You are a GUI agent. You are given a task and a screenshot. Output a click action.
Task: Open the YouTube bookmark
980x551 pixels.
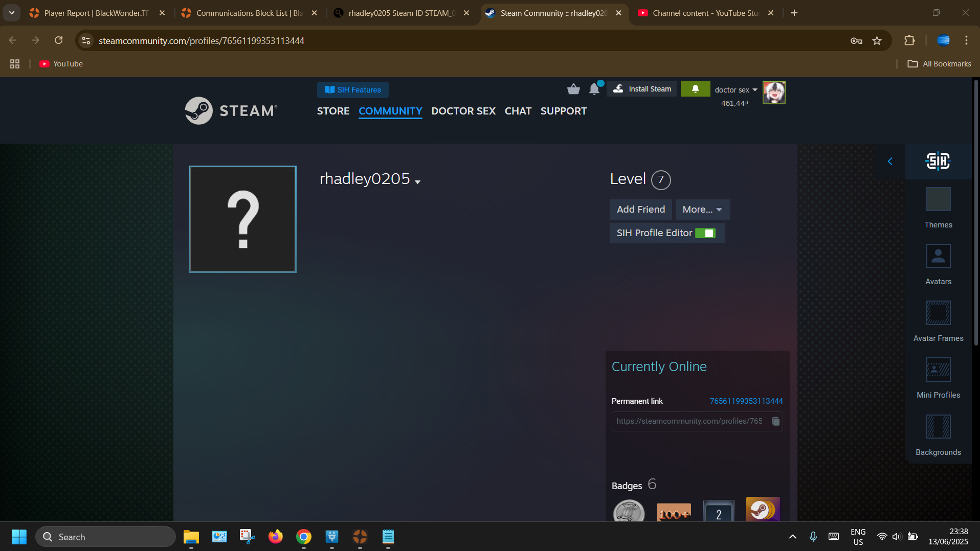tap(61, 64)
